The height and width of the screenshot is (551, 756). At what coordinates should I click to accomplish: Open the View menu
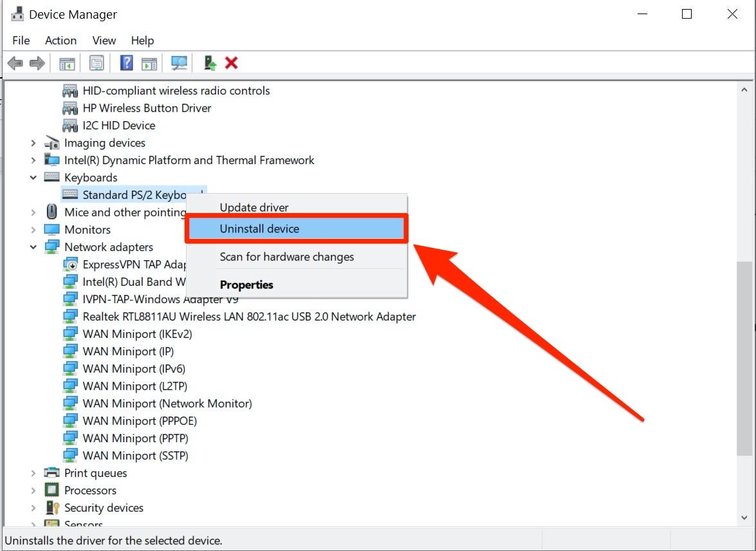tap(104, 41)
